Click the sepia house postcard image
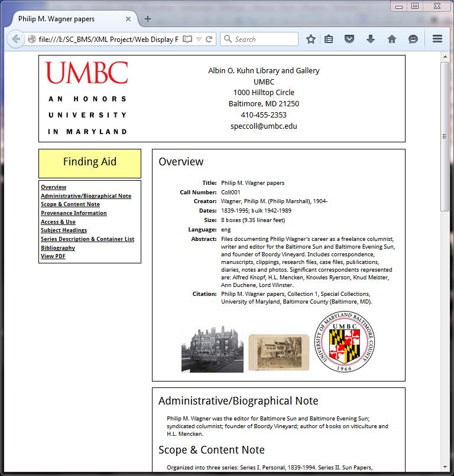The width and height of the screenshot is (454, 476). [x=278, y=353]
